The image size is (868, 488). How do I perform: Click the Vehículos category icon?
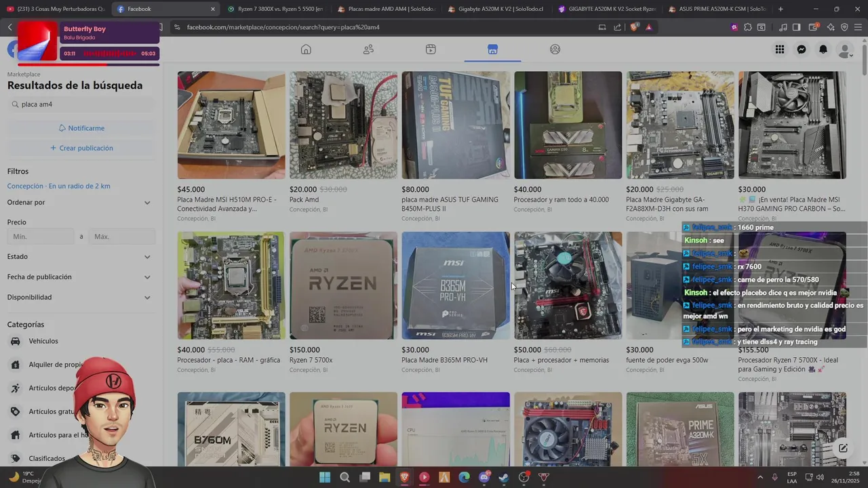[x=15, y=341]
